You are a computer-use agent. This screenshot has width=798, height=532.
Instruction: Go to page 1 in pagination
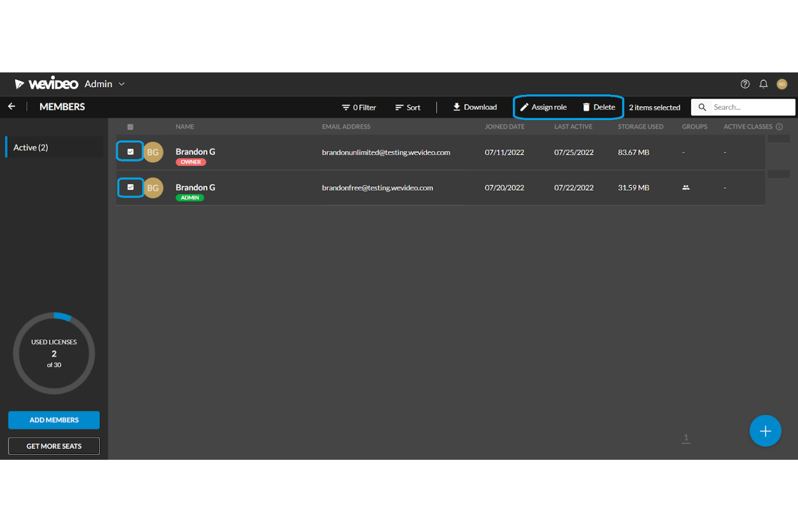pyautogui.click(x=686, y=438)
